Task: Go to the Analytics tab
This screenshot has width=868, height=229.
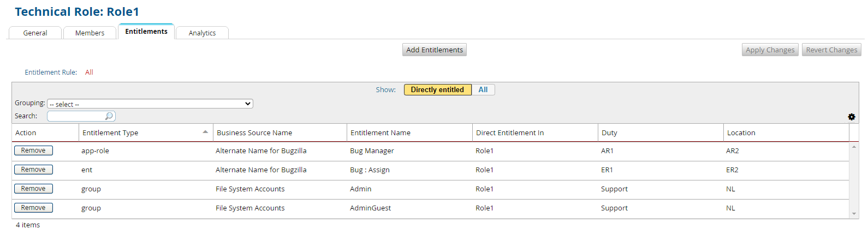Action: point(202,33)
